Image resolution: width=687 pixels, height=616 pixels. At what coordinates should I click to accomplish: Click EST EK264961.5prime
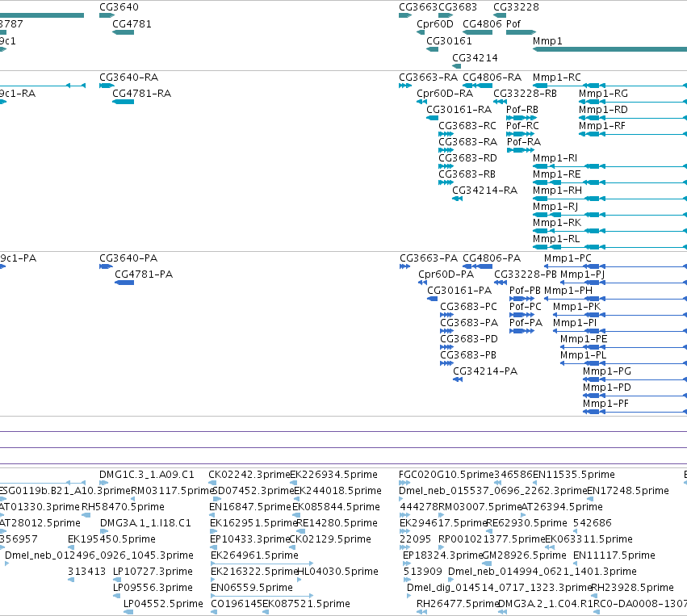[254, 555]
